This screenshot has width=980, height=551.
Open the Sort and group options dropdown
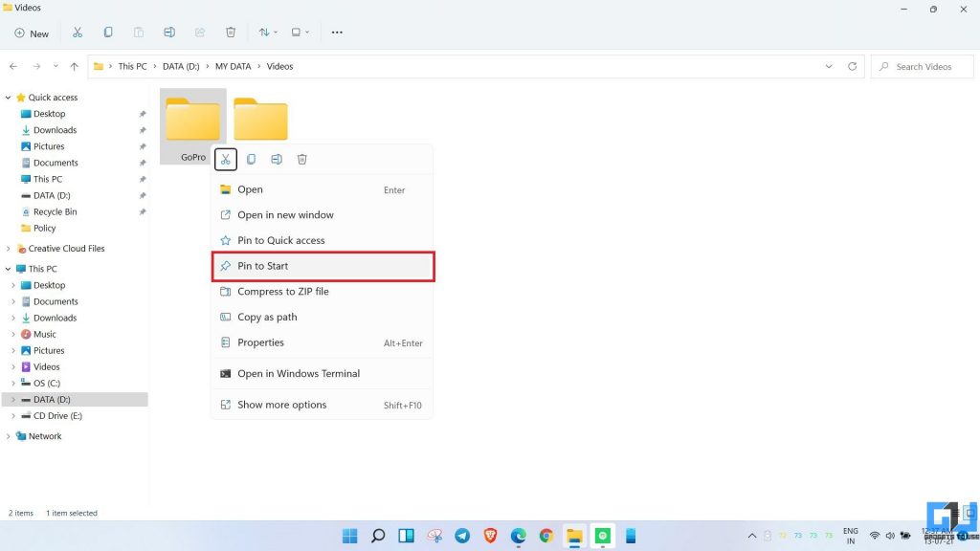[x=267, y=32]
